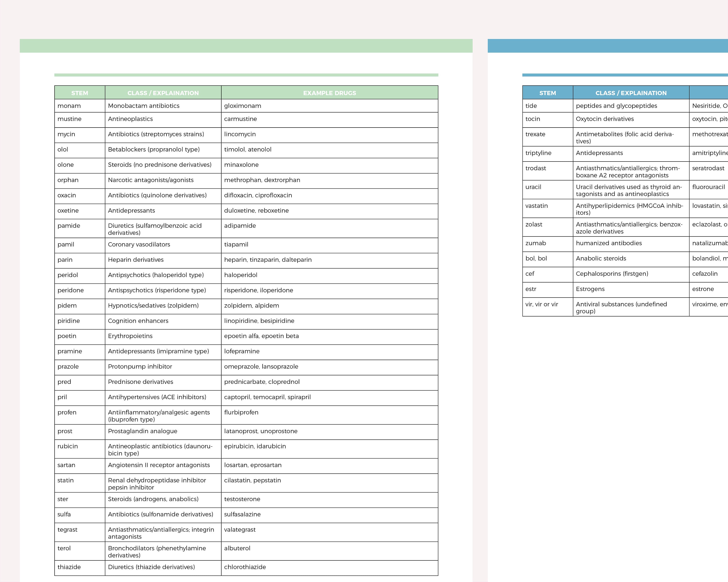Click the 'pramine' stem cell
The image size is (728, 582).
click(x=80, y=352)
